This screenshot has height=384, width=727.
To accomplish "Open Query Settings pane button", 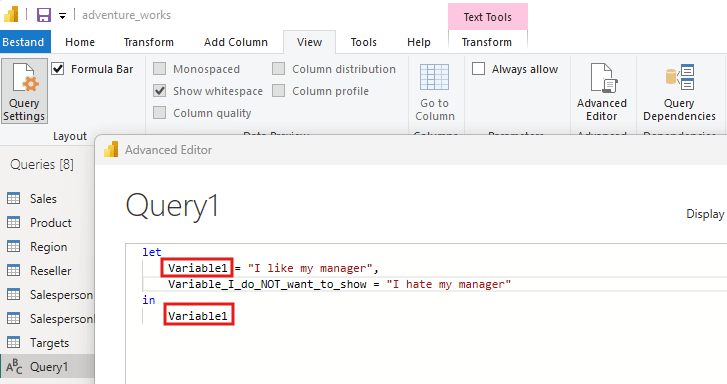I will click(24, 91).
